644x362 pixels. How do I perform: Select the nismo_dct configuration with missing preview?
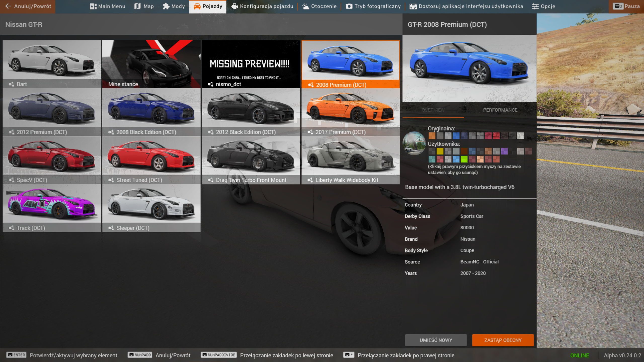251,64
